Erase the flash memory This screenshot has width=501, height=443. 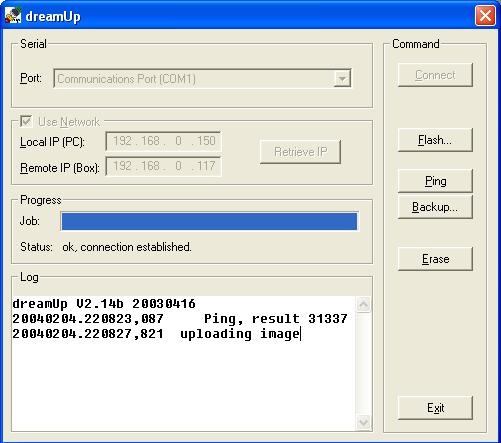tap(435, 259)
